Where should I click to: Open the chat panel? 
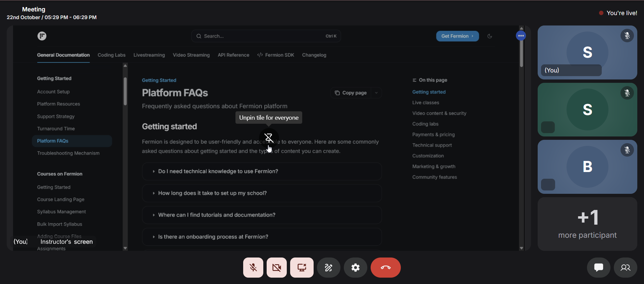[x=598, y=268]
